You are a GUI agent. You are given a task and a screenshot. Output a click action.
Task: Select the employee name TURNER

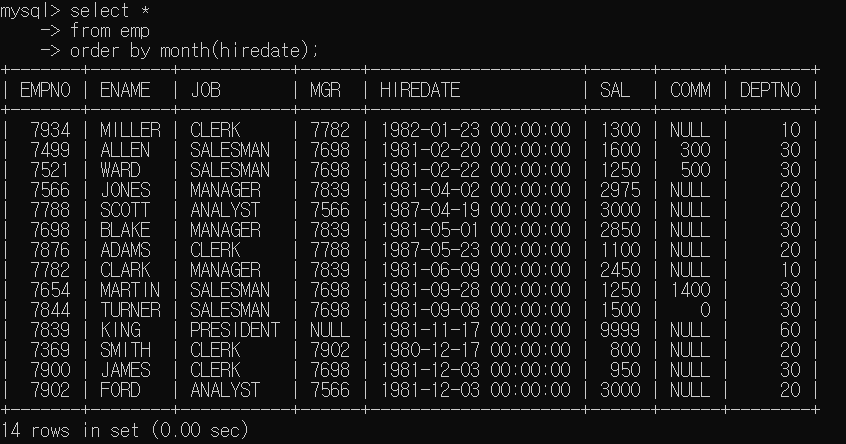click(130, 310)
